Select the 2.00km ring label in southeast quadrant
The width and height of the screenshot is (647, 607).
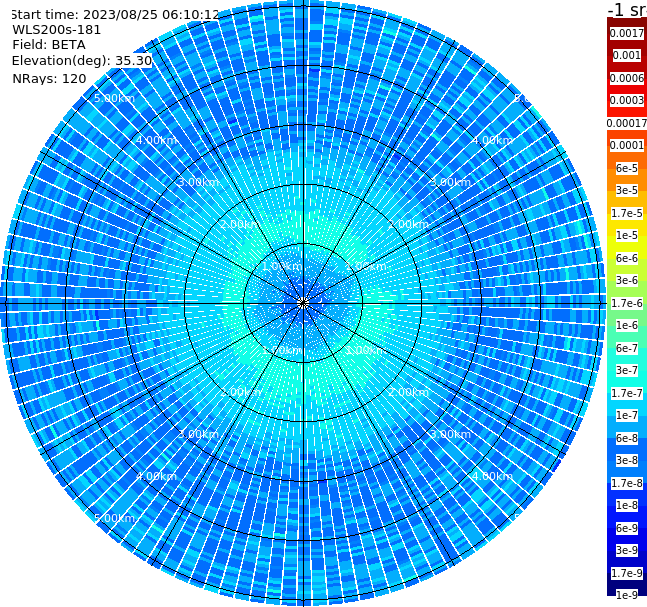click(x=409, y=392)
